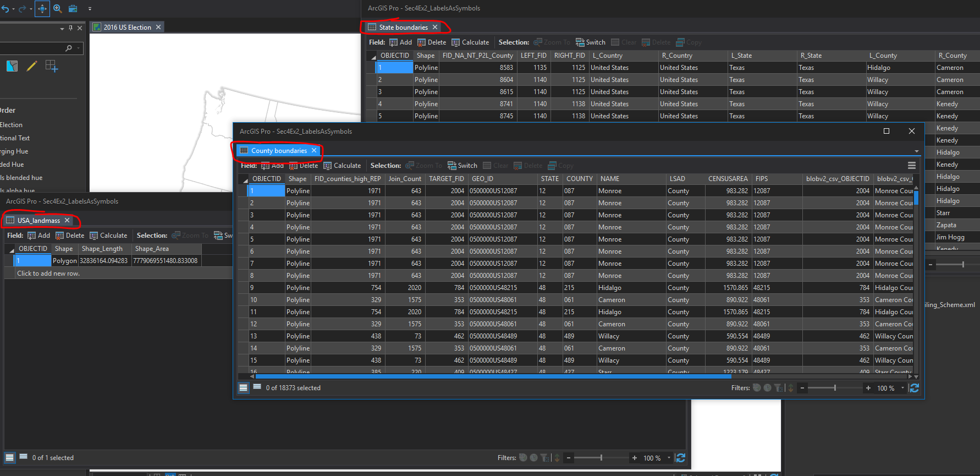
Task: Open Calculate field in State boundaries table
Action: pos(470,42)
